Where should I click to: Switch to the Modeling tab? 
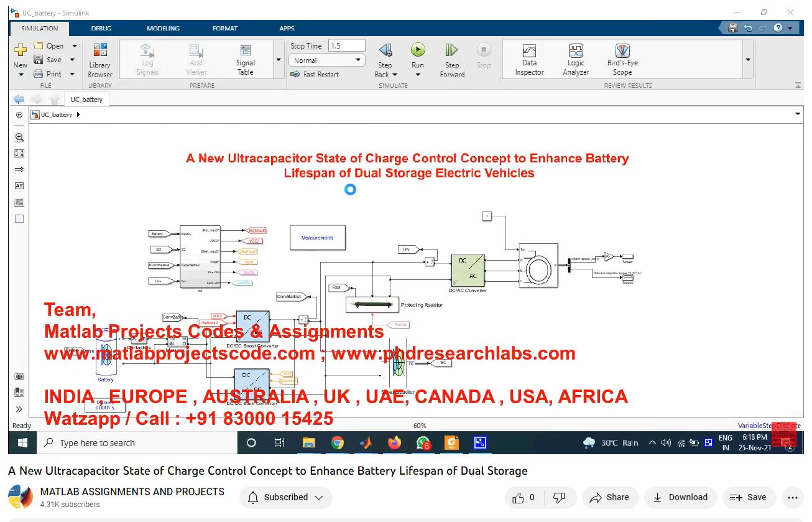coord(164,28)
